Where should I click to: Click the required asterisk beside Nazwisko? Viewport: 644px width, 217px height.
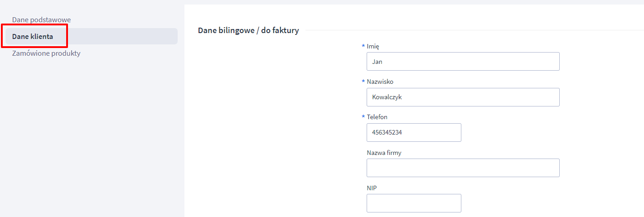pos(363,82)
